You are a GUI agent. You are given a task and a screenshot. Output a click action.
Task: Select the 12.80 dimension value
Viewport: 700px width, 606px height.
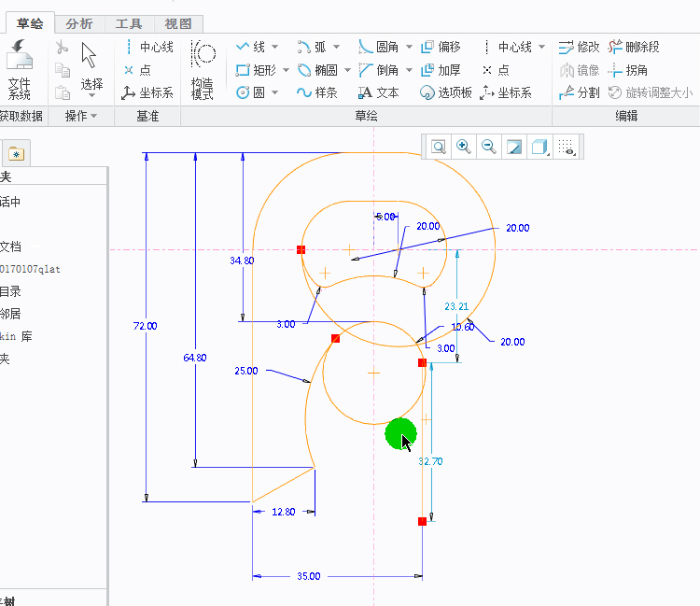pos(284,512)
